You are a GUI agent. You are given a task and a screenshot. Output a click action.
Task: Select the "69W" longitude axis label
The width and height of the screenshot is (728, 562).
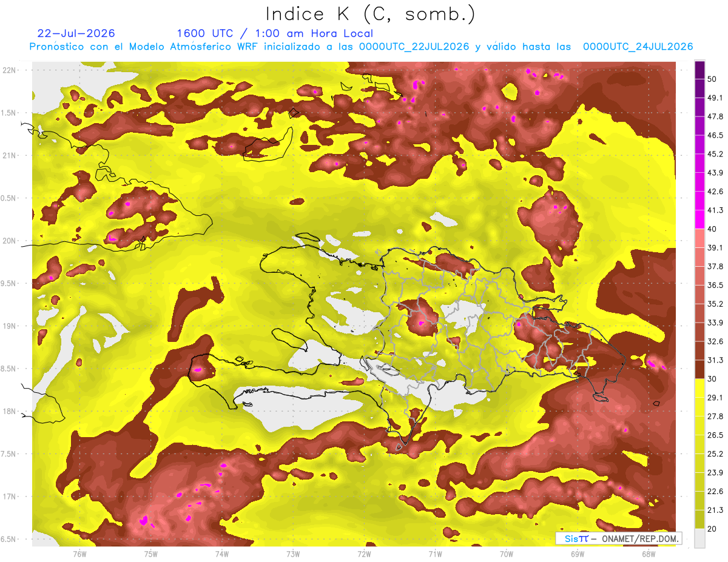point(577,554)
